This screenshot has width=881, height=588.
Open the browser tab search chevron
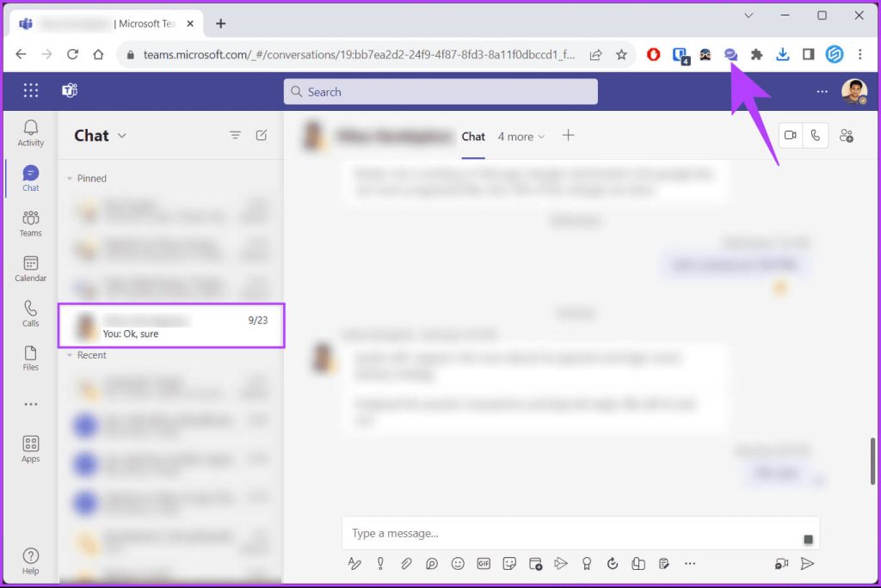749,15
